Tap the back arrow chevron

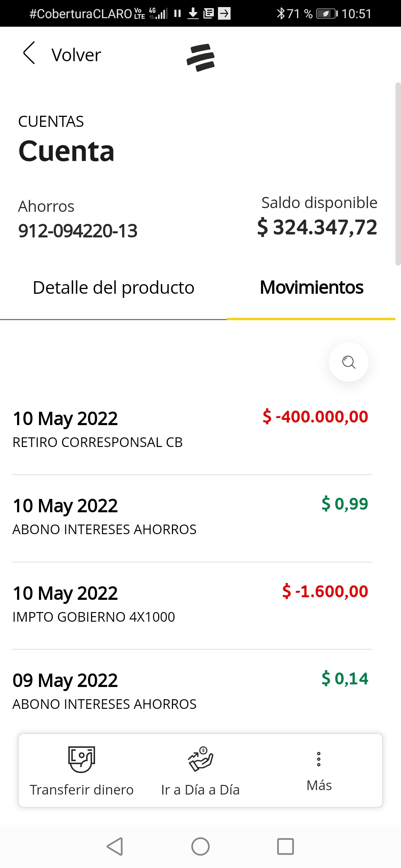(x=29, y=53)
